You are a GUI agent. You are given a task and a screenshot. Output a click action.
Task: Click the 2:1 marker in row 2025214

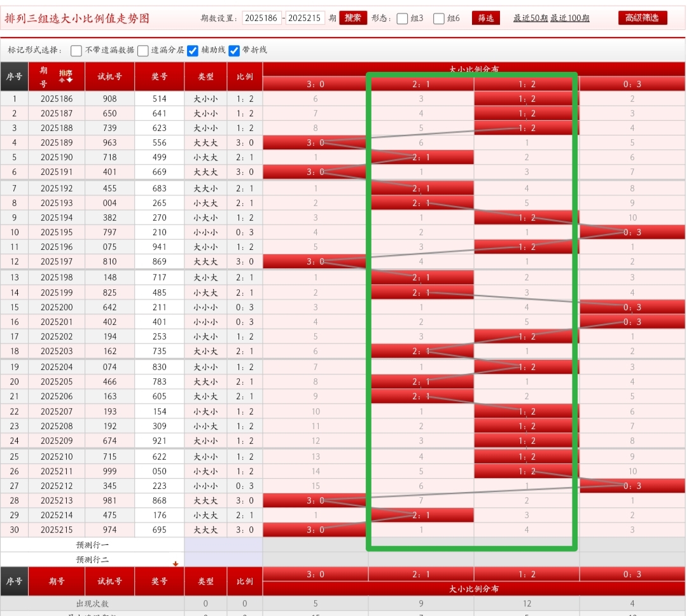[x=421, y=516]
